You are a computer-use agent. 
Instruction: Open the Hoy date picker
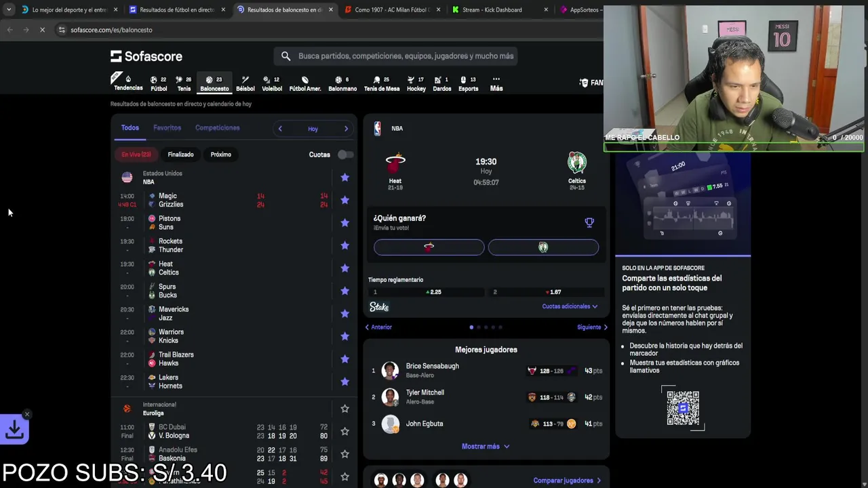(313, 129)
